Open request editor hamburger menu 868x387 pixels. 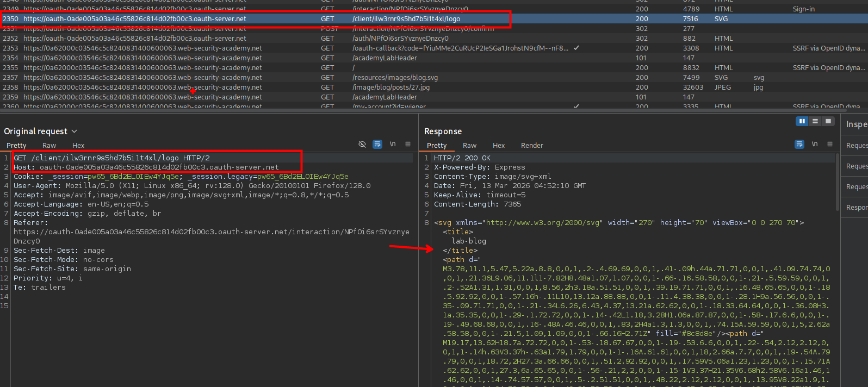click(408, 144)
